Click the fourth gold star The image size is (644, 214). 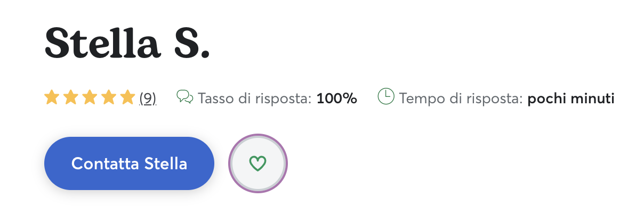coord(109,97)
